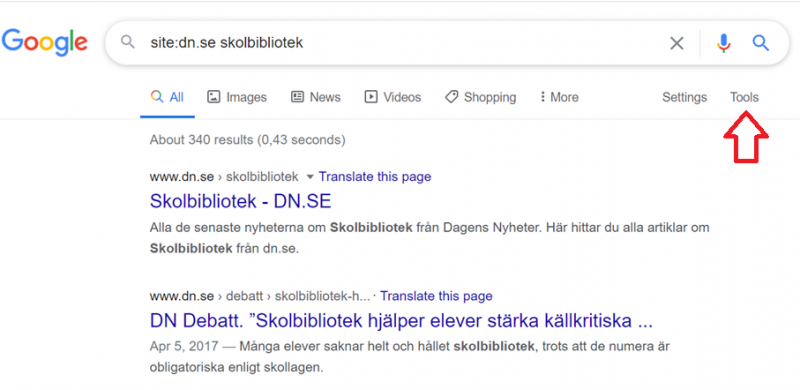Clear the search box with X icon
Viewport: 800px width, 390px height.
[677, 43]
